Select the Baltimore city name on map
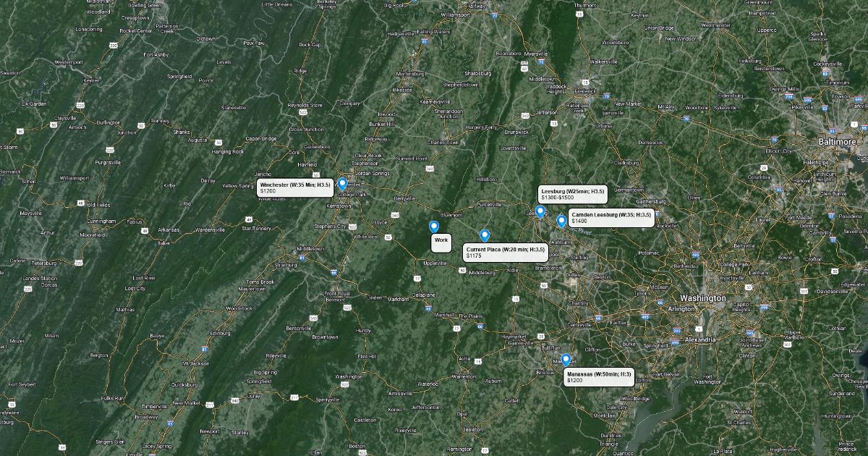Viewport: 868px width, 456px height. pyautogui.click(x=838, y=142)
